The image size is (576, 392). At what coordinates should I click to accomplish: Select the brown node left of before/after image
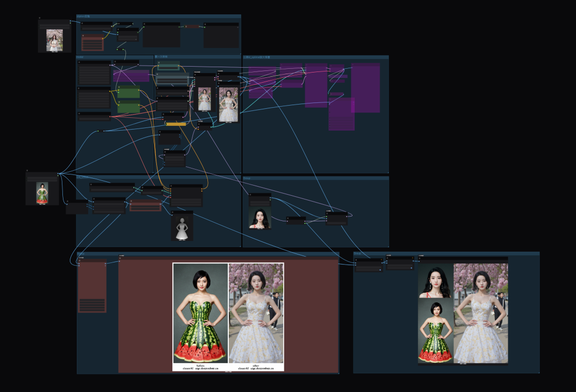point(92,286)
